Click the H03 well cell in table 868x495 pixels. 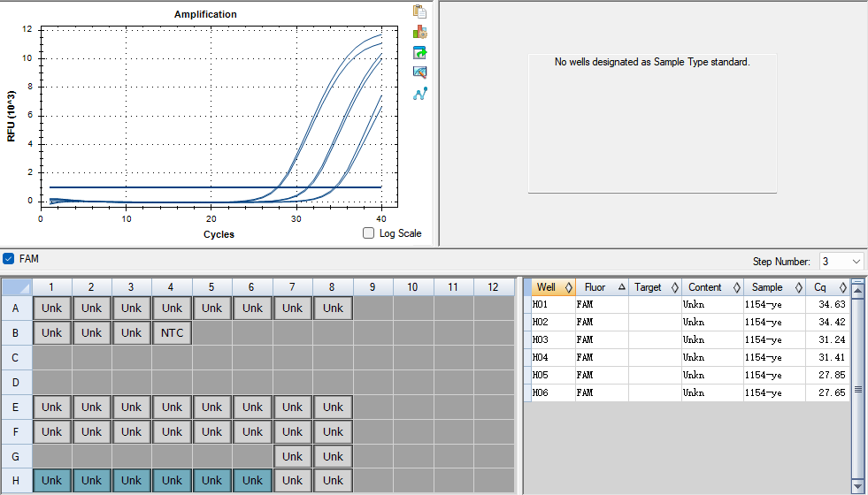(x=553, y=339)
